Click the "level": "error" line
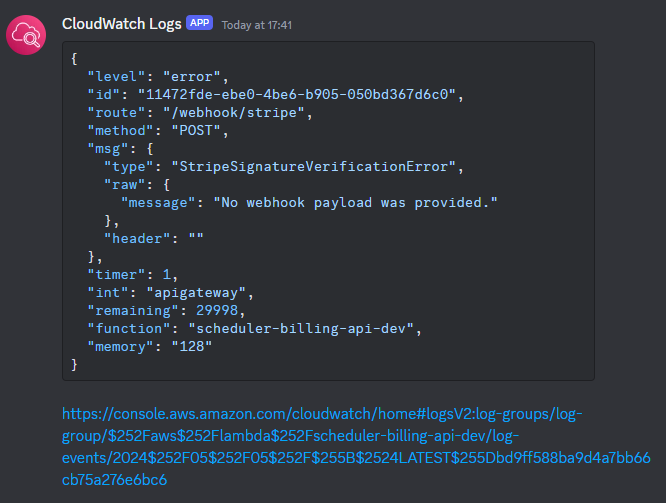The width and height of the screenshot is (666, 503). coord(158,77)
